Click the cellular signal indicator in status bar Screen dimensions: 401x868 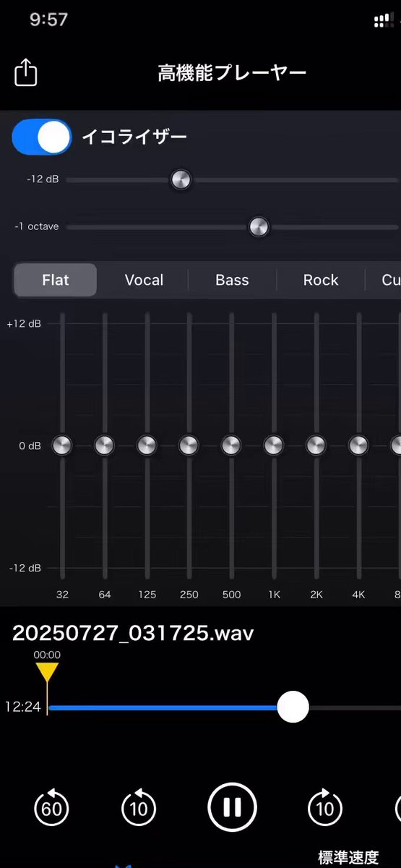(x=384, y=21)
